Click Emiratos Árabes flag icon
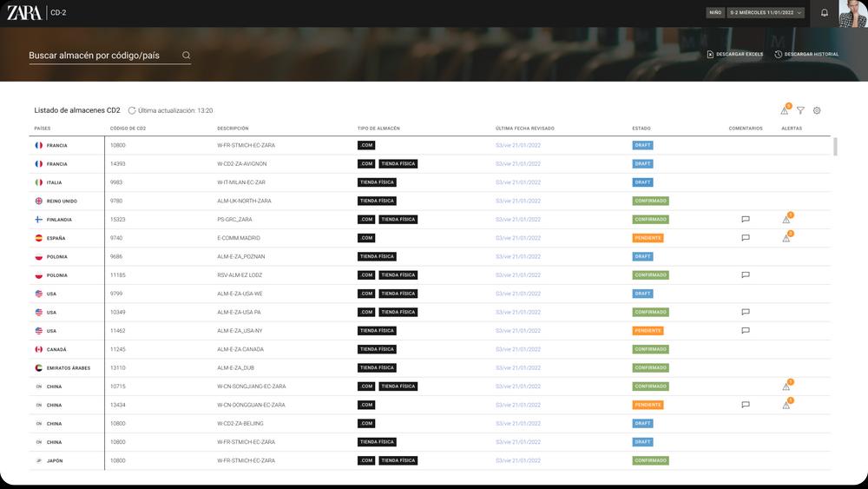The width and height of the screenshot is (868, 489). pyautogui.click(x=39, y=367)
